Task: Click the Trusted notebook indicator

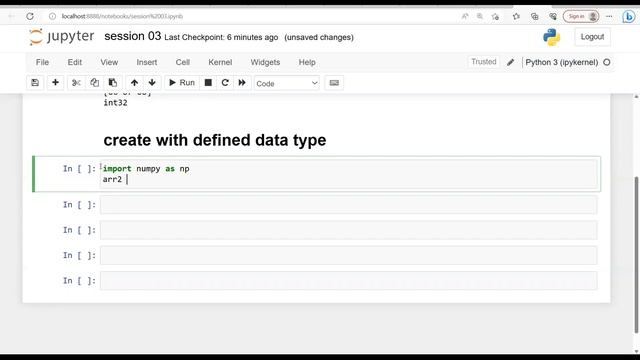Action: (x=484, y=62)
